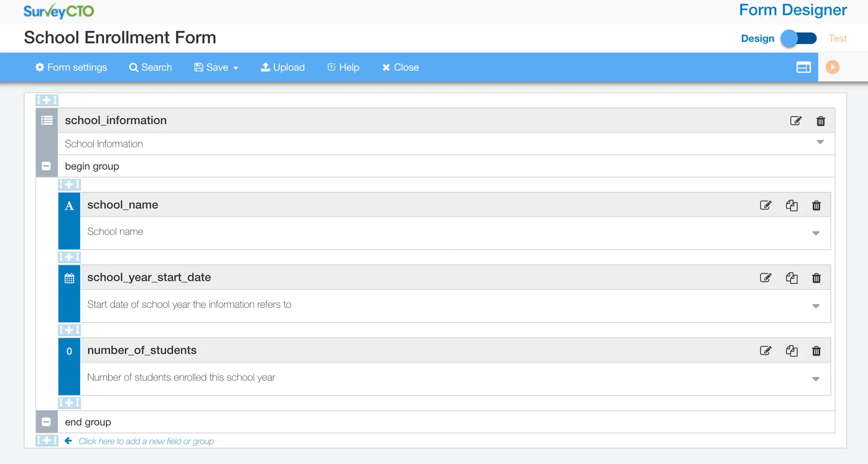Viewport: 868px width, 464px height.
Task: Open the Save dropdown menu
Action: pos(216,67)
